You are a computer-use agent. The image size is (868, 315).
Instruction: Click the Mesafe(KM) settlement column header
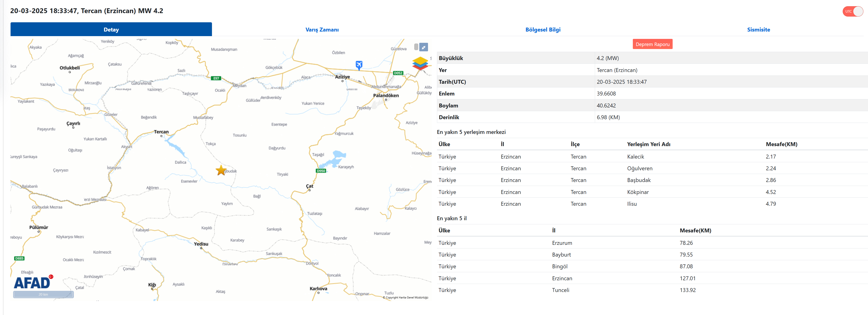[781, 144]
